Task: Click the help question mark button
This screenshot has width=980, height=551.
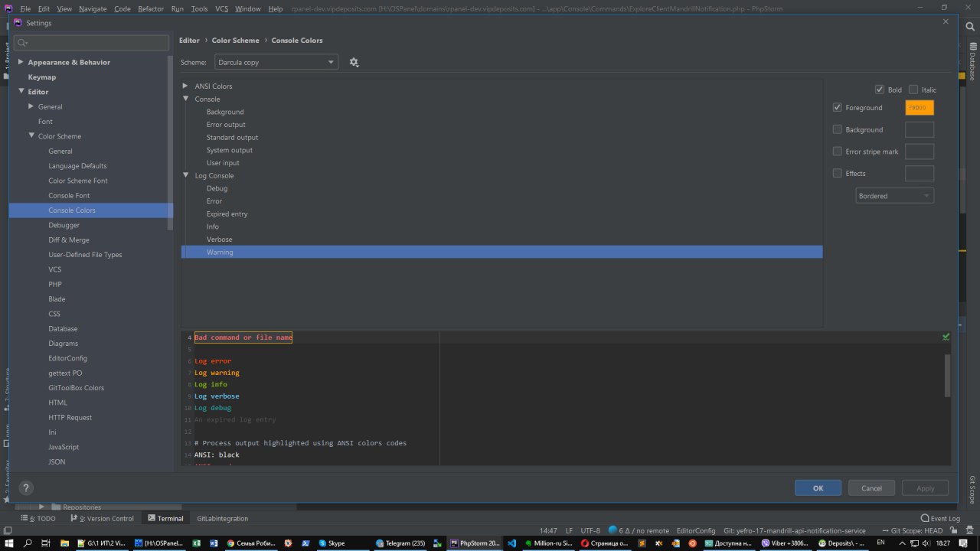Action: coord(25,487)
